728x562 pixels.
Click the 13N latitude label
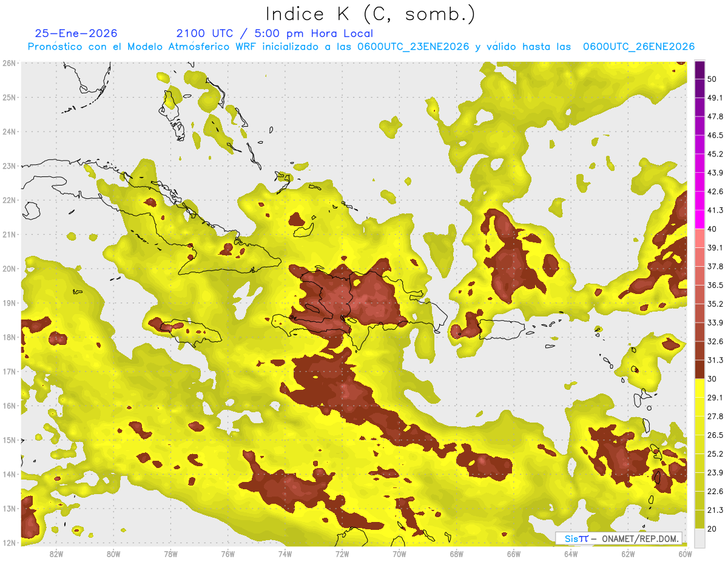[9, 509]
